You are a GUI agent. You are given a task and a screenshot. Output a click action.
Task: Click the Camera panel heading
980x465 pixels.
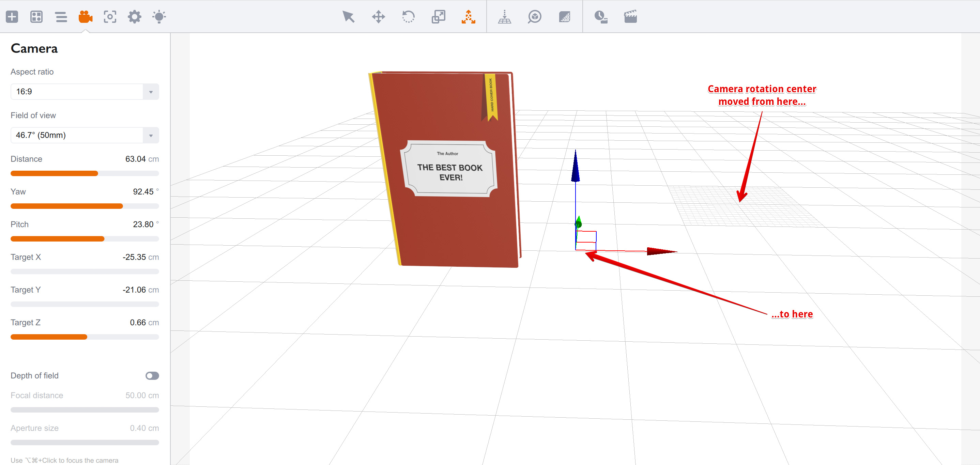click(34, 49)
